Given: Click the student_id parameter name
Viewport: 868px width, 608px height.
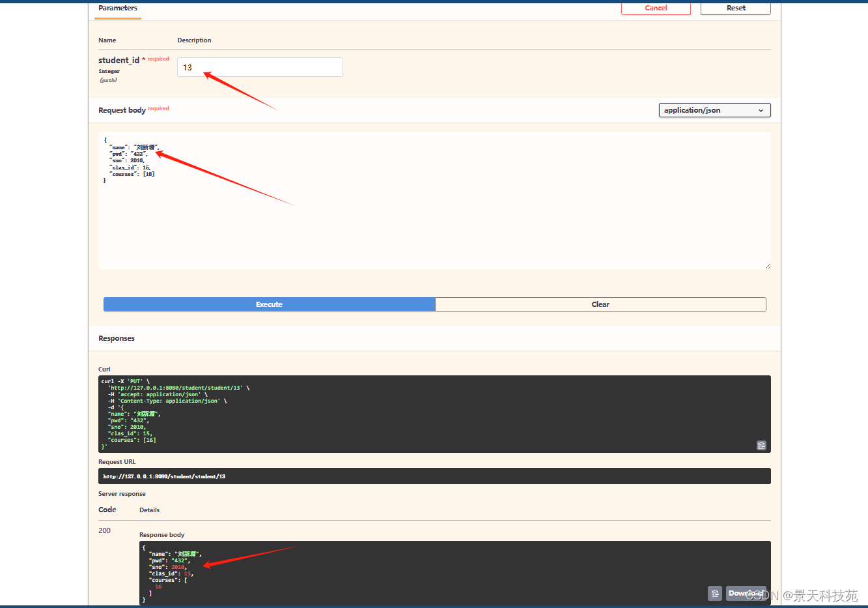Looking at the screenshot, I should [119, 60].
